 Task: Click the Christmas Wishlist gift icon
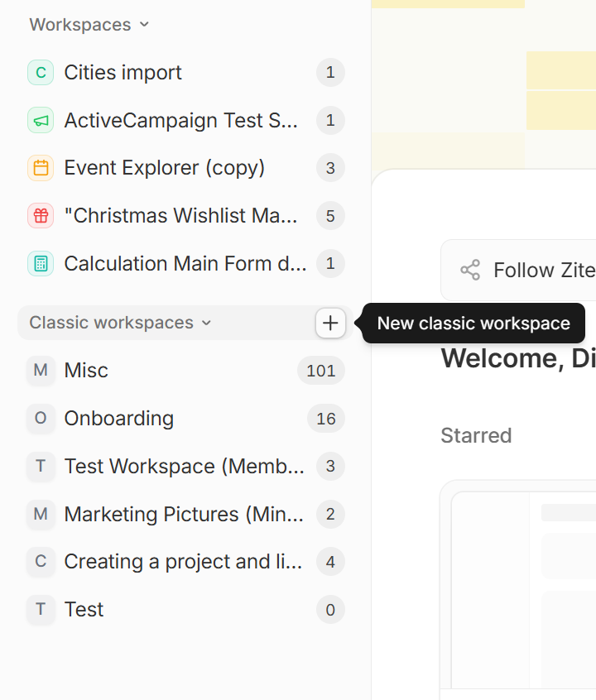[41, 216]
